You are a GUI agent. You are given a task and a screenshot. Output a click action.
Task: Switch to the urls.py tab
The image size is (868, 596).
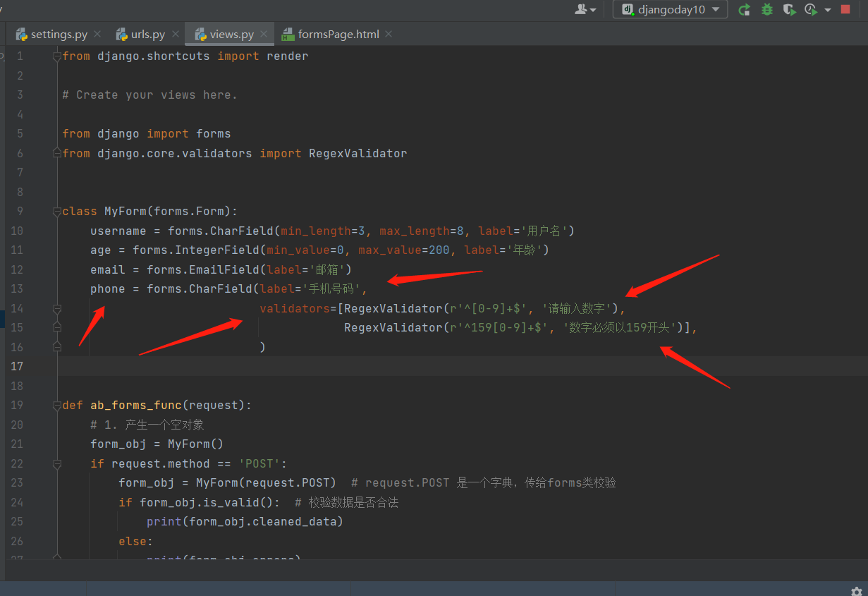[141, 34]
